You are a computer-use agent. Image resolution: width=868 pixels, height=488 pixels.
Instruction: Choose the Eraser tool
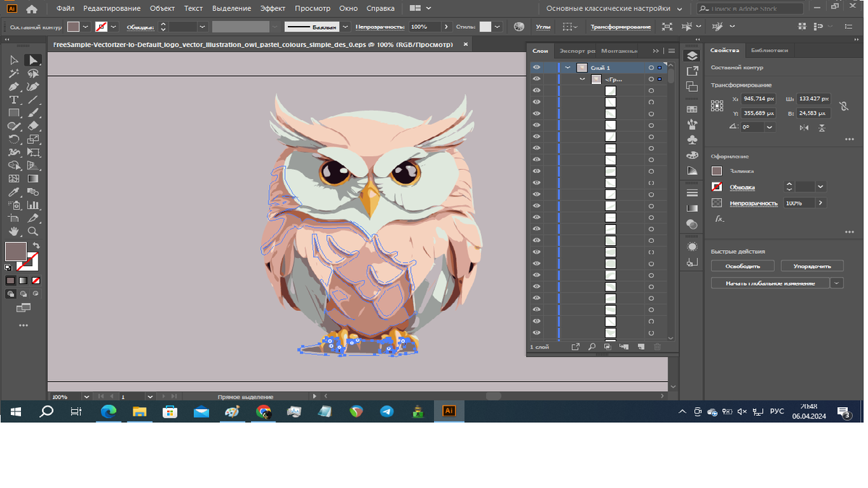tap(33, 127)
